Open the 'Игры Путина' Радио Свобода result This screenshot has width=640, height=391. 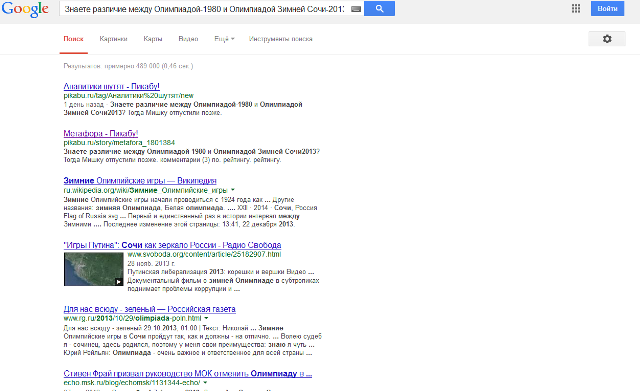[x=172, y=245]
